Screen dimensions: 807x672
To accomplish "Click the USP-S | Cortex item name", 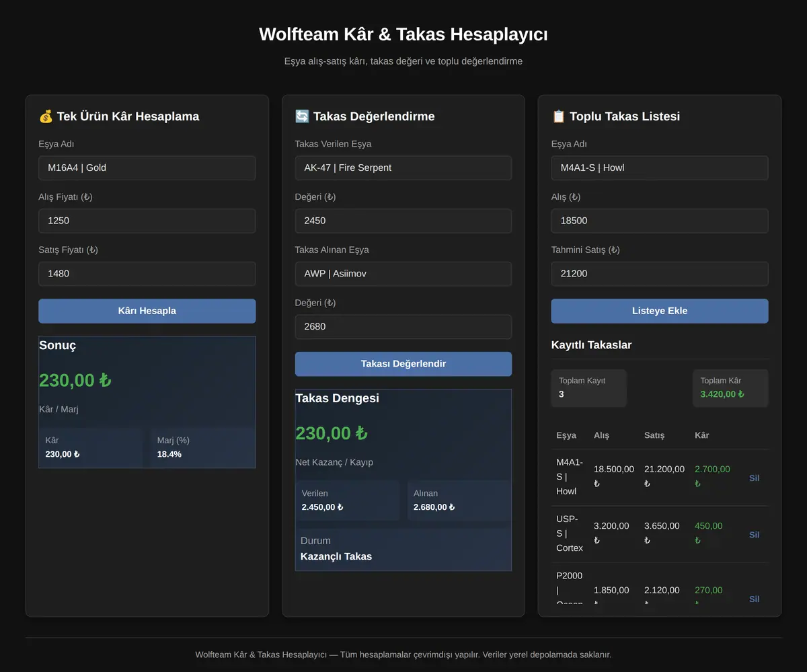I will coord(570,533).
